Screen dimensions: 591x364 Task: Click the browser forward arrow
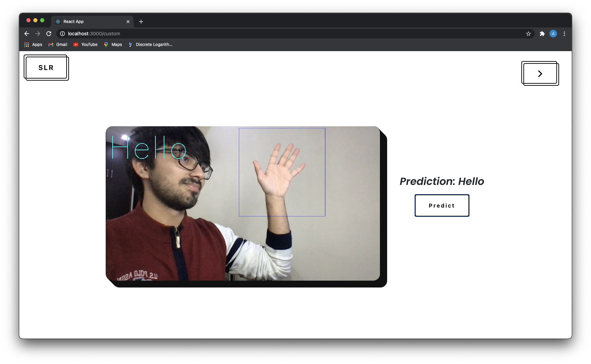pos(38,34)
